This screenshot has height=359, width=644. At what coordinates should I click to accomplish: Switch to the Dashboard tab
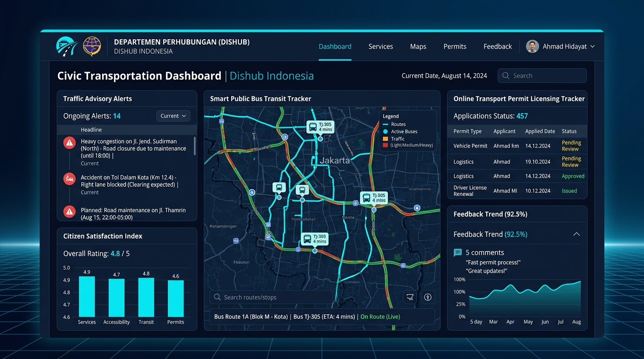pos(335,46)
